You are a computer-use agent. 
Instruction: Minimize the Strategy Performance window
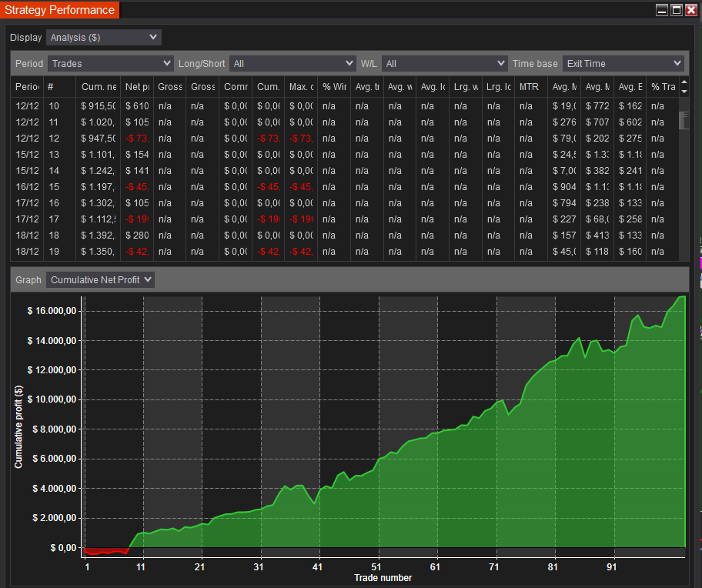click(x=662, y=10)
